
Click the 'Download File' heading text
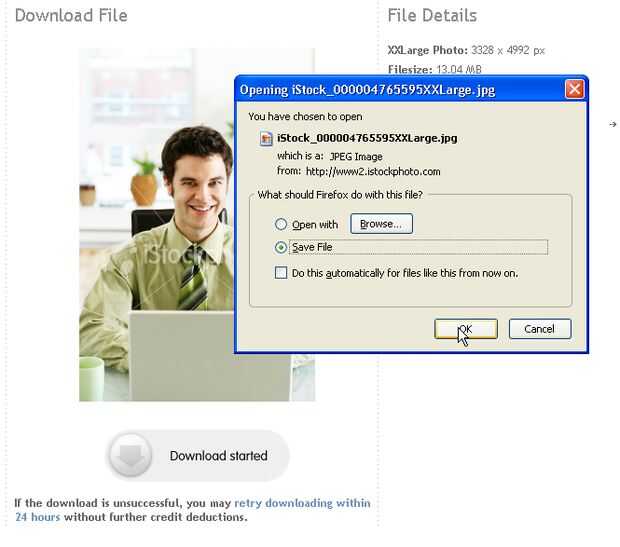pyautogui.click(x=71, y=15)
